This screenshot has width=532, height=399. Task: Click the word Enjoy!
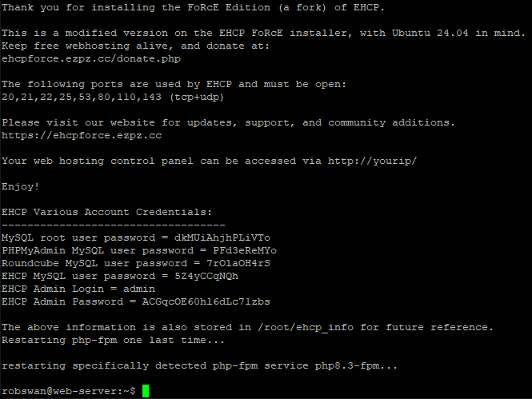point(20,186)
